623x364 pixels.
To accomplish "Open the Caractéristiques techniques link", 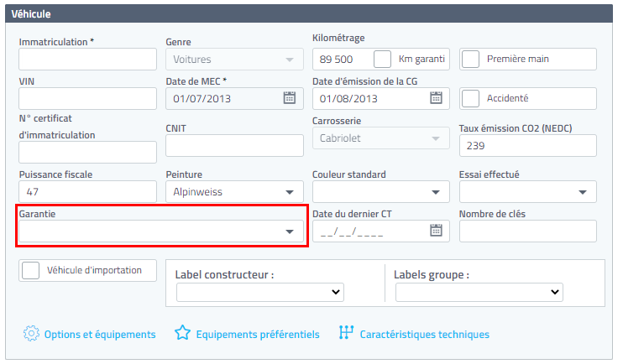I will pyautogui.click(x=424, y=335).
